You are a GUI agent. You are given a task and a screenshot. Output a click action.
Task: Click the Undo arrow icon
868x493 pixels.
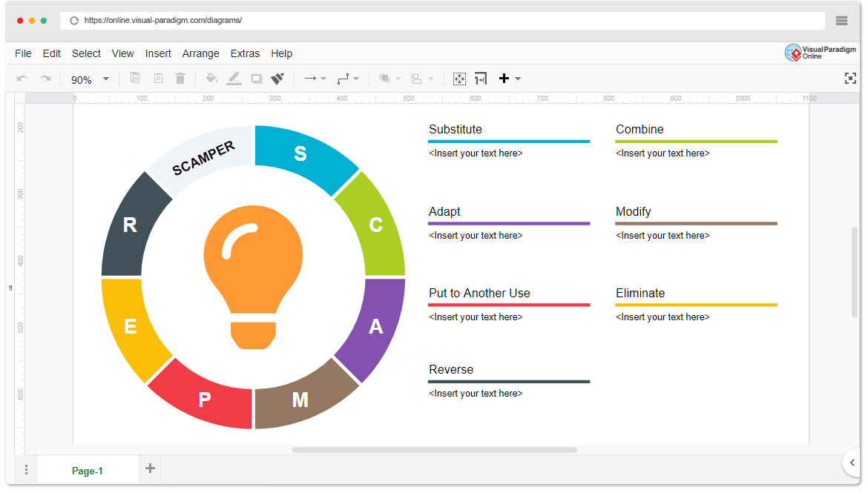coord(23,79)
